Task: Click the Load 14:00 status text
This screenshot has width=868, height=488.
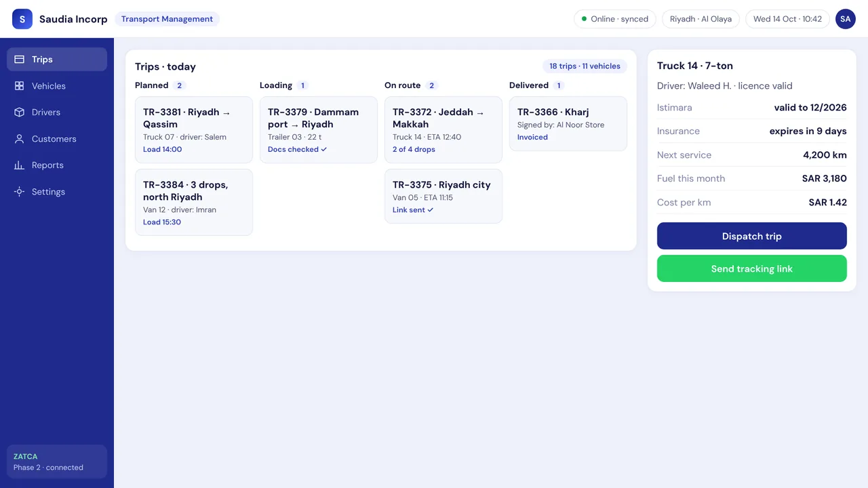Action: (162, 149)
